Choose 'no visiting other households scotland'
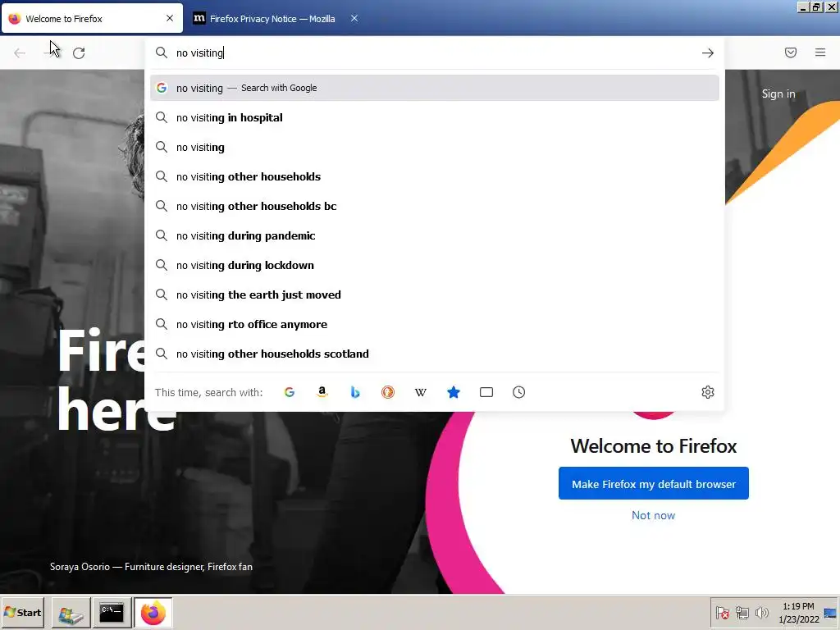The width and height of the screenshot is (840, 630). tap(435, 354)
